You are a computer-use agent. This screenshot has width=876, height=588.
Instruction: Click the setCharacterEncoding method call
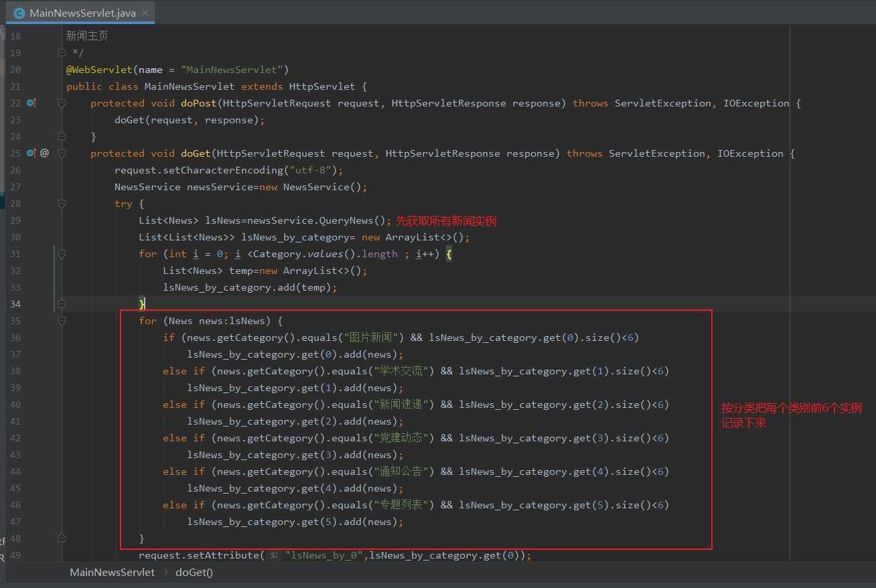(226, 170)
